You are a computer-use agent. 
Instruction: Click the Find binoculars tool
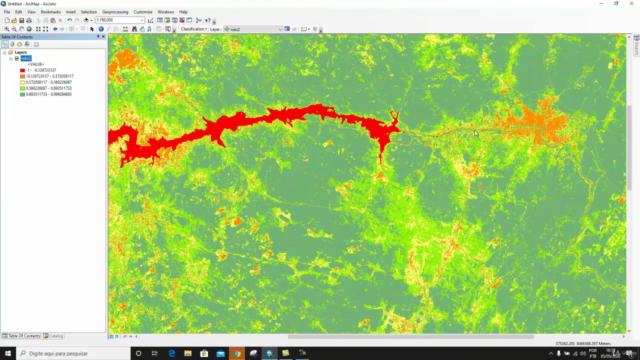click(x=134, y=29)
